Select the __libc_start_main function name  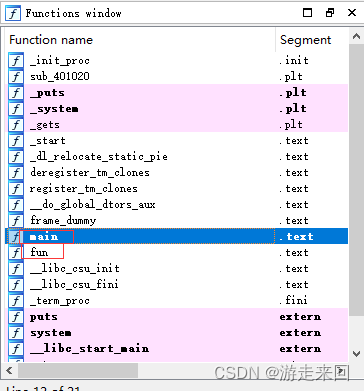[x=89, y=349]
